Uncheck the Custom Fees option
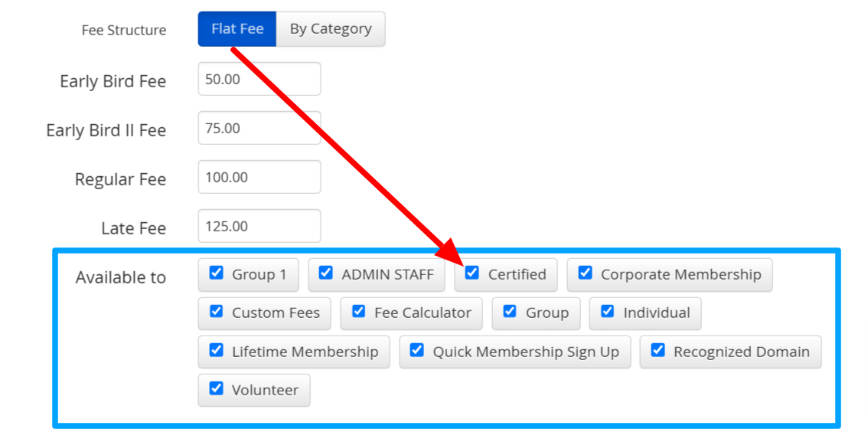The width and height of the screenshot is (868, 442). pyautogui.click(x=217, y=311)
